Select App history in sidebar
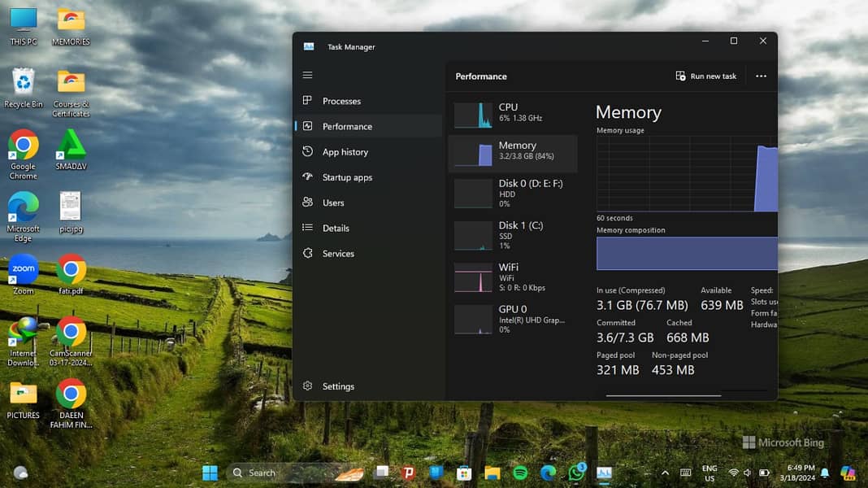 pyautogui.click(x=345, y=152)
